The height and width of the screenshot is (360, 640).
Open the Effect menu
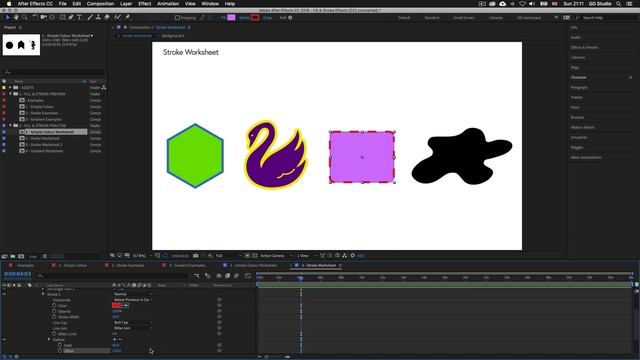pos(144,4)
